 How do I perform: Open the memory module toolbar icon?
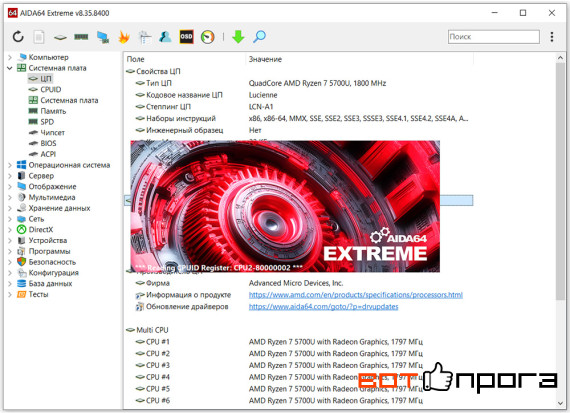click(x=81, y=37)
